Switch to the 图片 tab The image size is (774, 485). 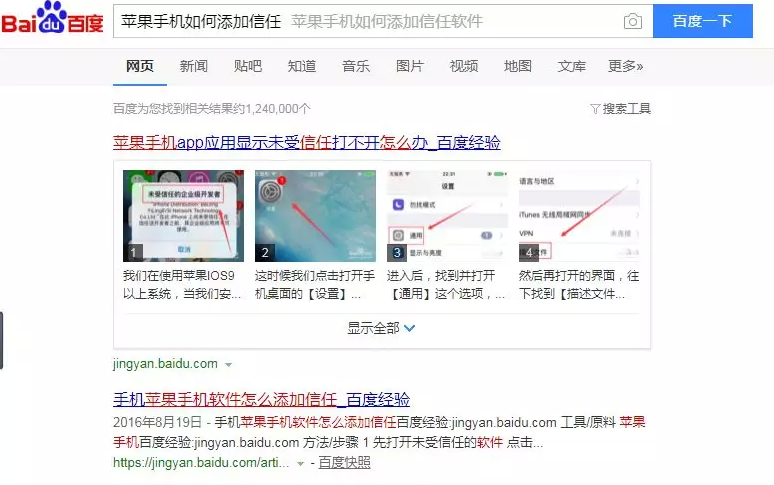pyautogui.click(x=410, y=66)
